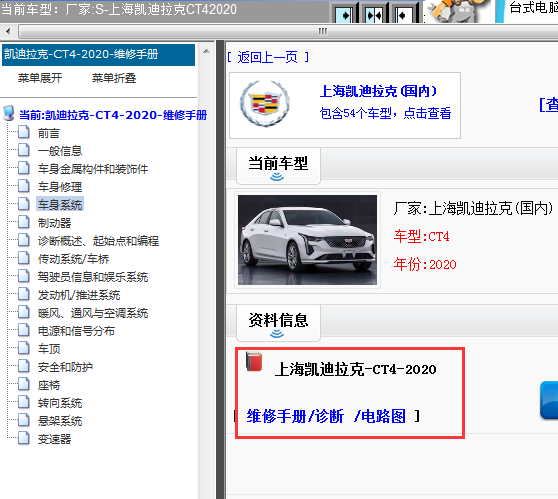Open 暖风、通风与空调系统 in the tree
Viewport: 558px width, 499px height.
click(93, 313)
